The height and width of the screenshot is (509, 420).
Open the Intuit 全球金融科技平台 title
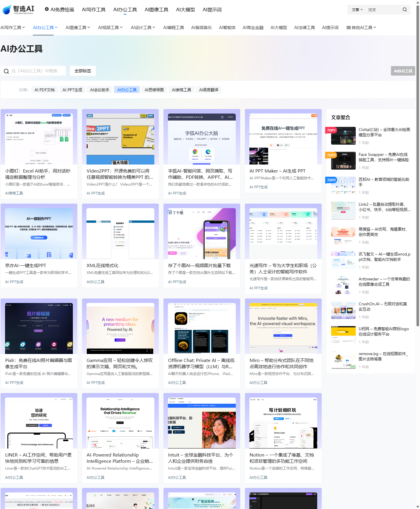point(201,458)
